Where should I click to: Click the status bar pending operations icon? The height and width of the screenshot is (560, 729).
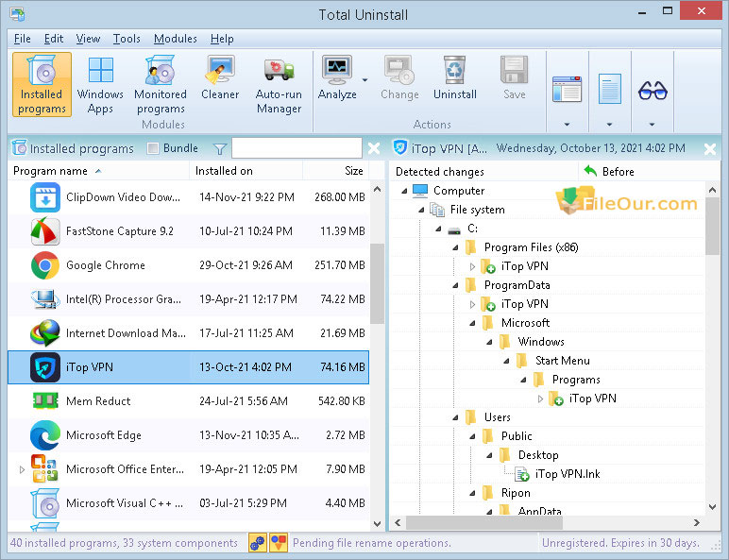pos(279,543)
